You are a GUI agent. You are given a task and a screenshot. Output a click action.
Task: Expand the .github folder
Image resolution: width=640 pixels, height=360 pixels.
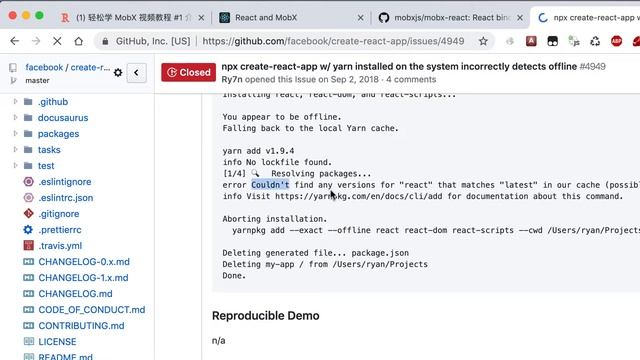(x=16, y=101)
